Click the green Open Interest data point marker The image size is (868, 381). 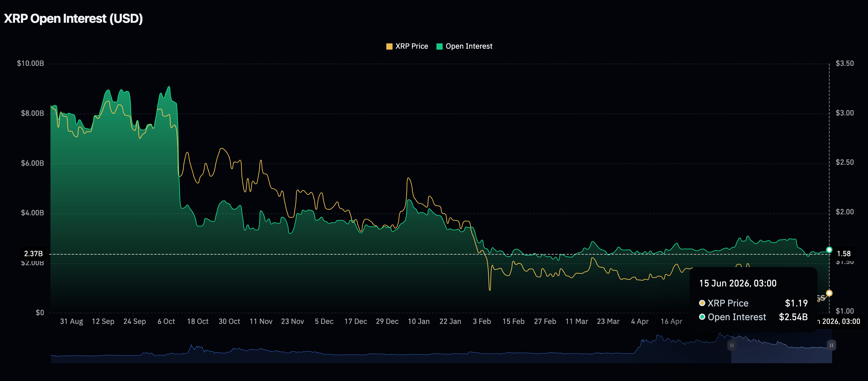click(829, 250)
